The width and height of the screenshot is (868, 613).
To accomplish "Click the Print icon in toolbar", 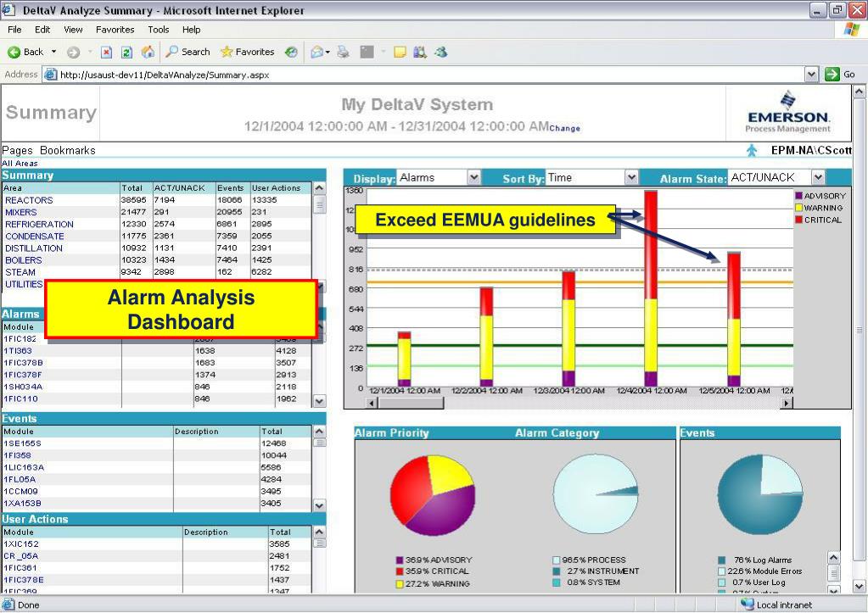I will point(344,52).
